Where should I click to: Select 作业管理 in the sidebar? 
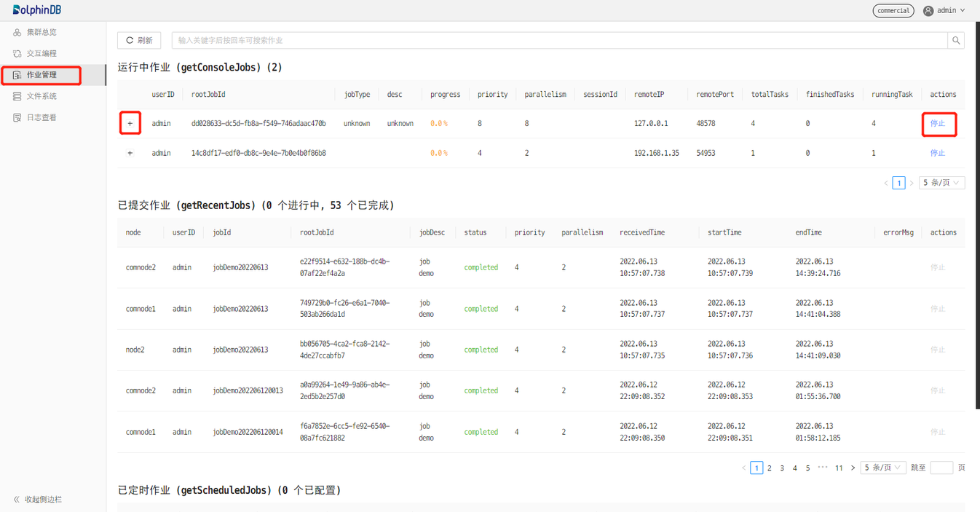42,75
